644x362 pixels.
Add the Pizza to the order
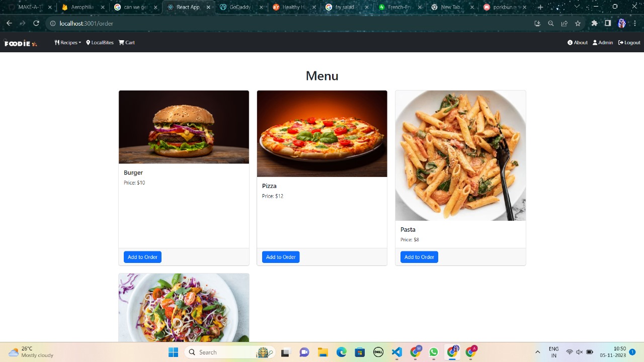(x=281, y=257)
